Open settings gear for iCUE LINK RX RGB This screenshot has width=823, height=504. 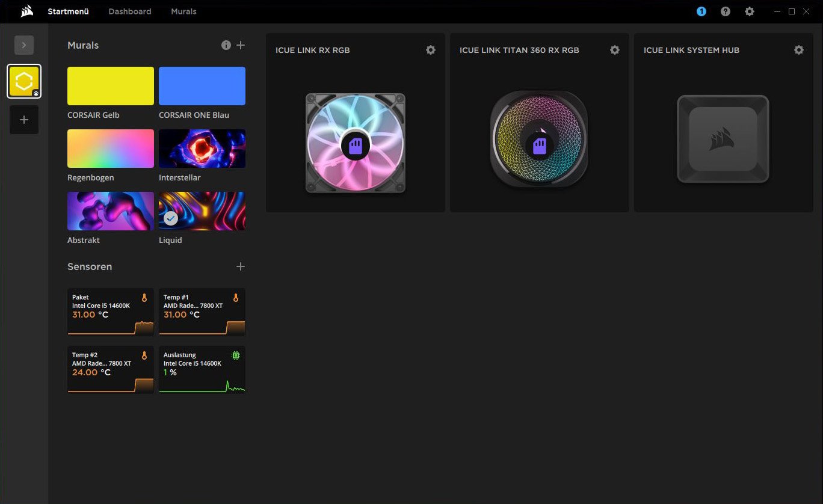431,51
